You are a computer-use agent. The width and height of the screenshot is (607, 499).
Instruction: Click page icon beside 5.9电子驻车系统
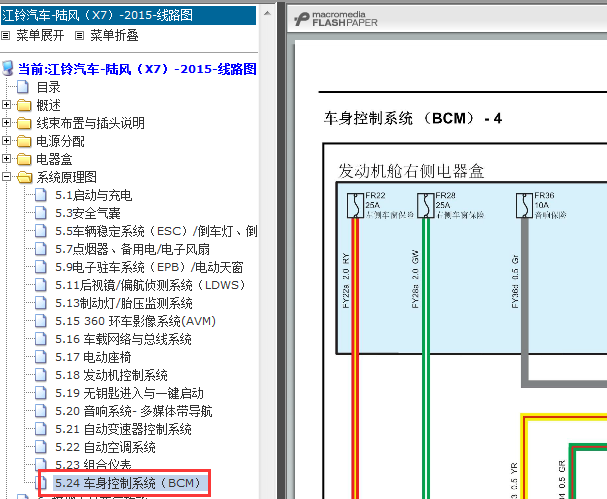[41, 267]
